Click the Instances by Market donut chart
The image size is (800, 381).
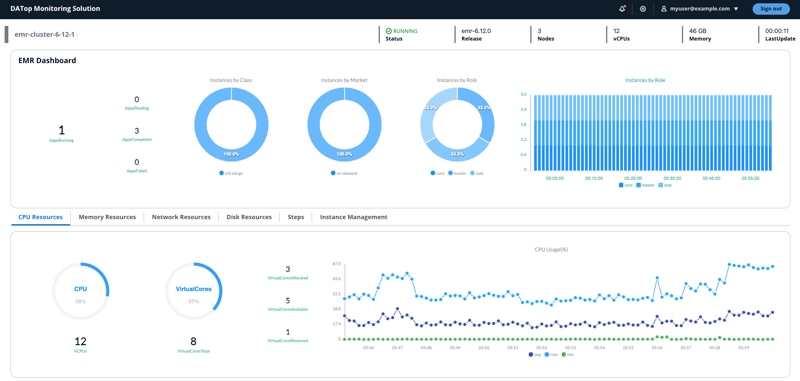[344, 124]
